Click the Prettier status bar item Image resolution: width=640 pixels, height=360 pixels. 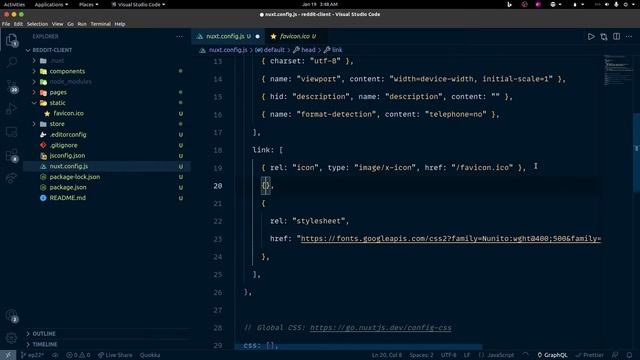pos(589,355)
